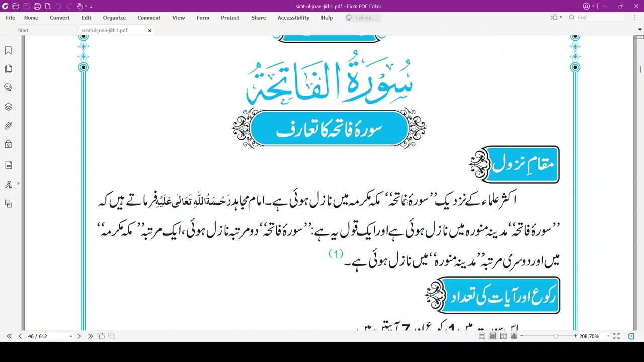Open a file with the folder icon
Image resolution: width=644 pixels, height=362 pixels.
click(x=16, y=6)
